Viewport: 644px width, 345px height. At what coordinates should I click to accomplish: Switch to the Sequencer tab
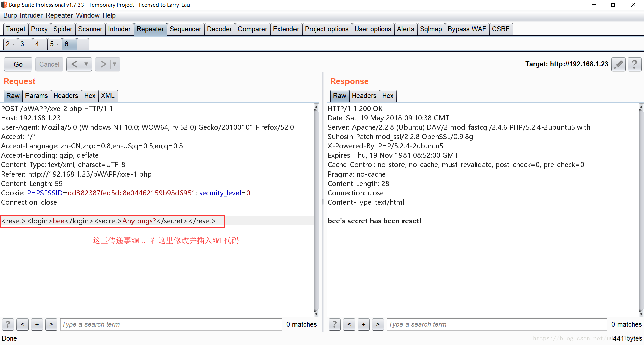pos(185,29)
